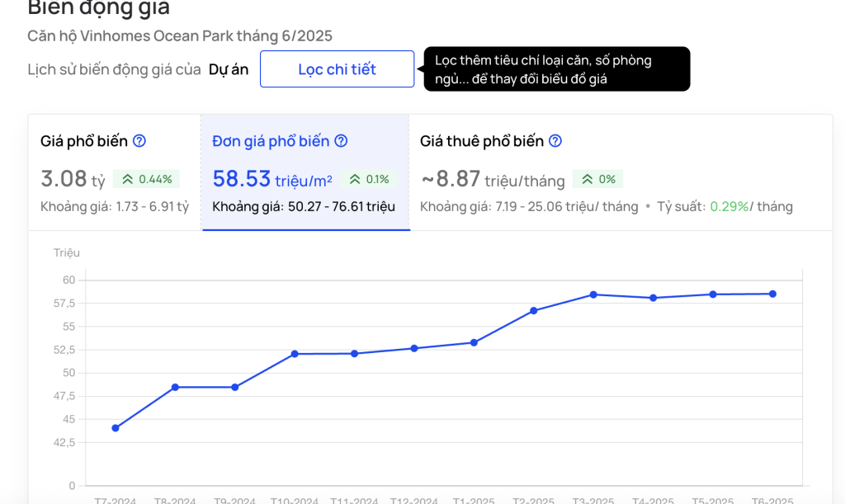Viewport: 845px width, 504px height.
Task: Select the T8-2024 data point on the chart
Action: [175, 387]
